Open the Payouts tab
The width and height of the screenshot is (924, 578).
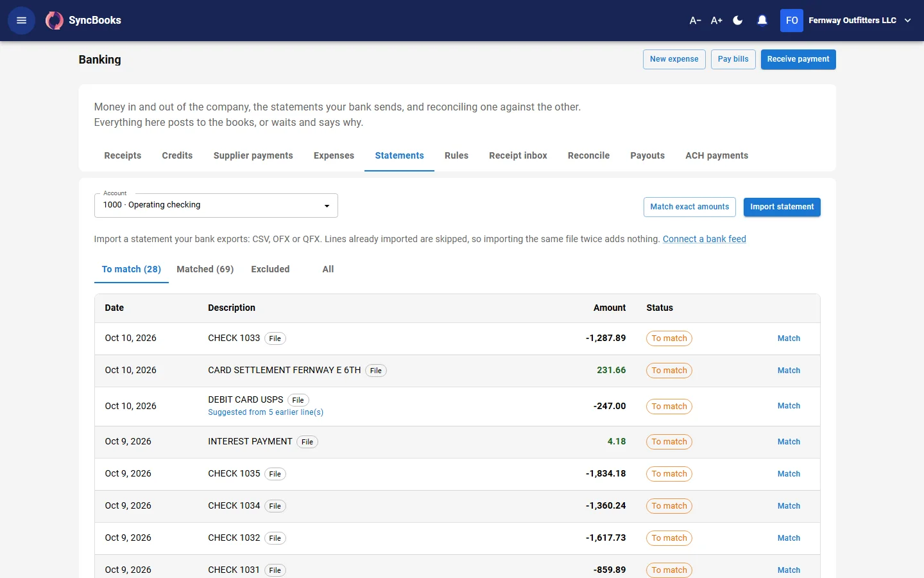coord(647,155)
